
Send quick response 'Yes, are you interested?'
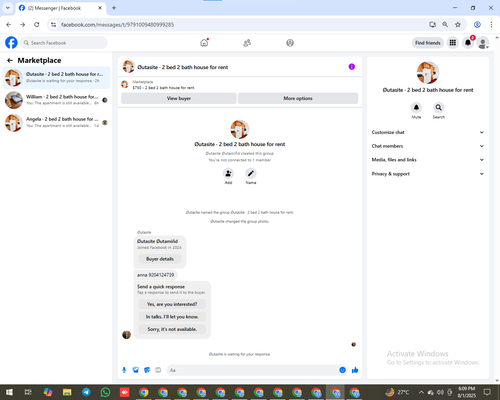click(x=172, y=304)
